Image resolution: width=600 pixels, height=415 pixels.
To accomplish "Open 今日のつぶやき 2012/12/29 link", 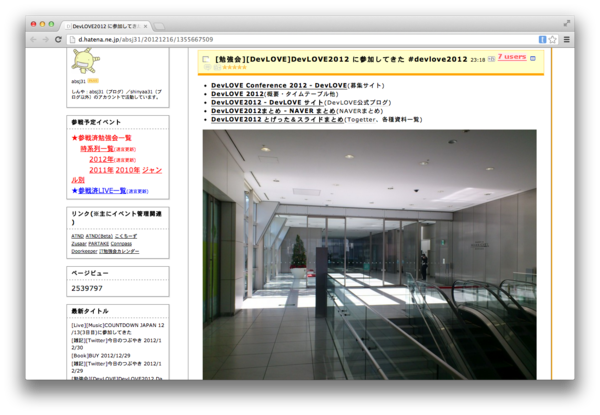I will point(116,367).
